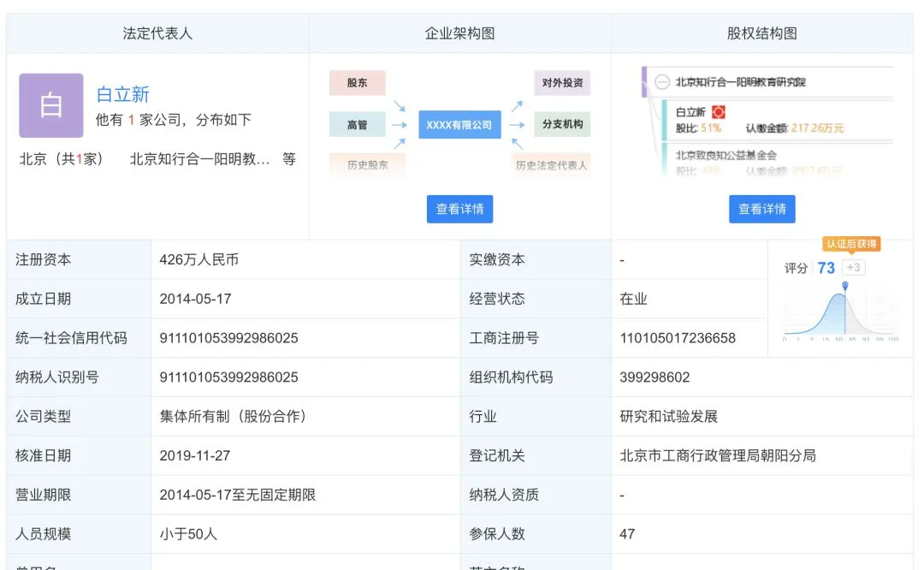
Task: Click the purple 白 avatar icon
Action: [51, 105]
